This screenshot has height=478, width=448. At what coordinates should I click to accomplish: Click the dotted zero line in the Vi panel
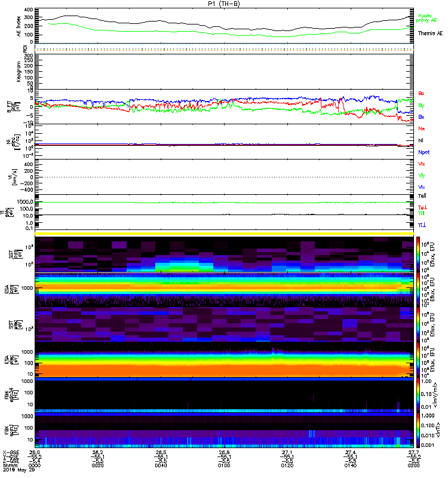[x=224, y=177]
